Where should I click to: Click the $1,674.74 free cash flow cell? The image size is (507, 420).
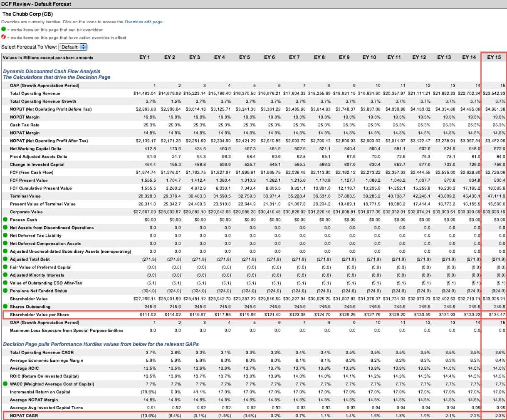(x=146, y=172)
